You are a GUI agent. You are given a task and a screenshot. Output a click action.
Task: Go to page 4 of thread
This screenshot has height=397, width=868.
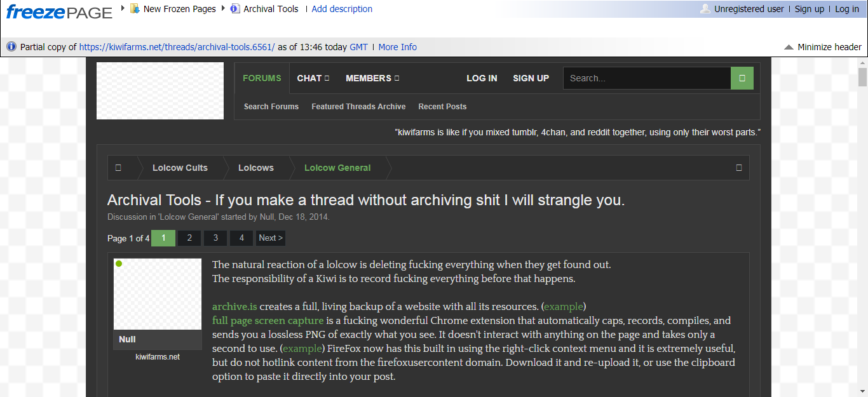coord(241,238)
